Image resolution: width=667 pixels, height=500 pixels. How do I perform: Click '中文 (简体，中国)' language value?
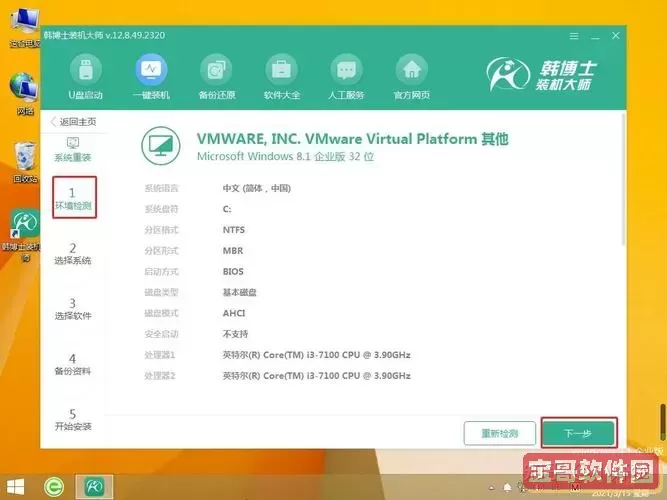(257, 189)
